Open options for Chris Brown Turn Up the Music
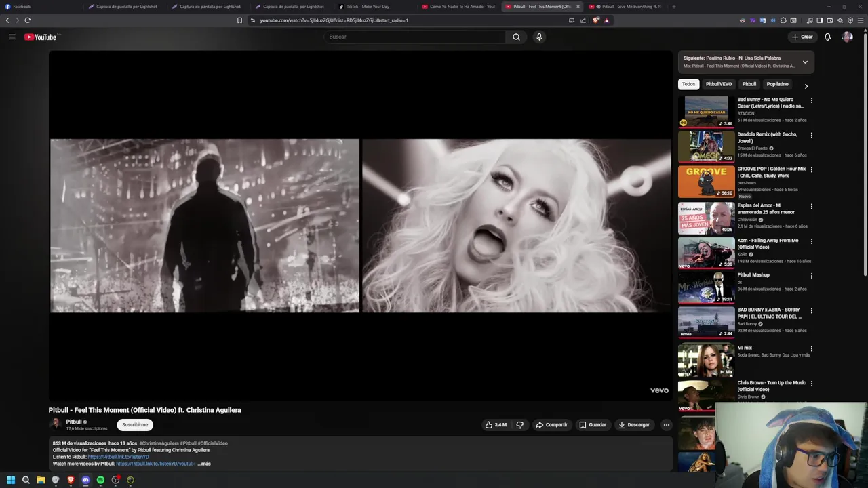 (x=811, y=383)
